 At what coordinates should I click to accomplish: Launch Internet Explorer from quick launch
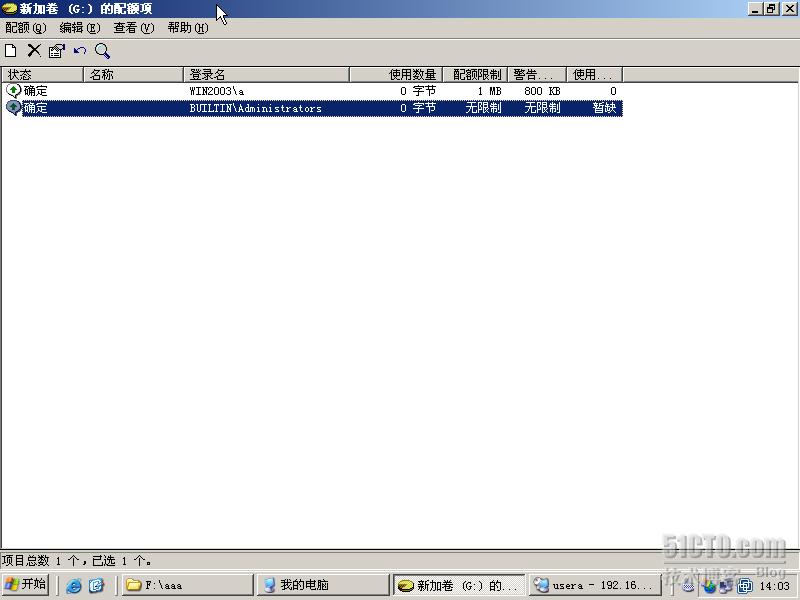click(74, 585)
